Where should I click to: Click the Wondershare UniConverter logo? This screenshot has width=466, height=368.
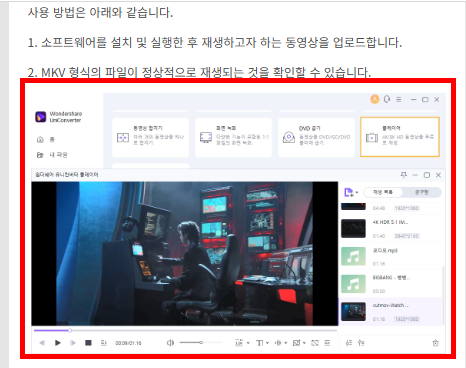(41, 117)
